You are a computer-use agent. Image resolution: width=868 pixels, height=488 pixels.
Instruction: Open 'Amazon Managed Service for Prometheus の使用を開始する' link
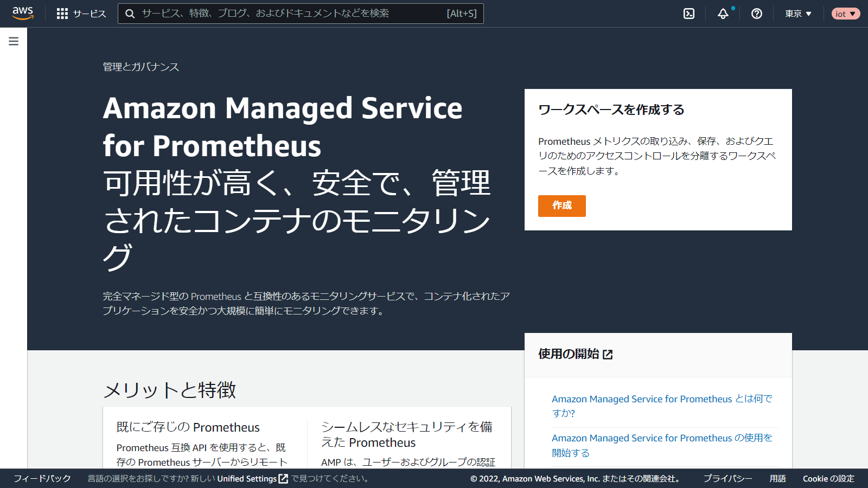[x=661, y=445]
